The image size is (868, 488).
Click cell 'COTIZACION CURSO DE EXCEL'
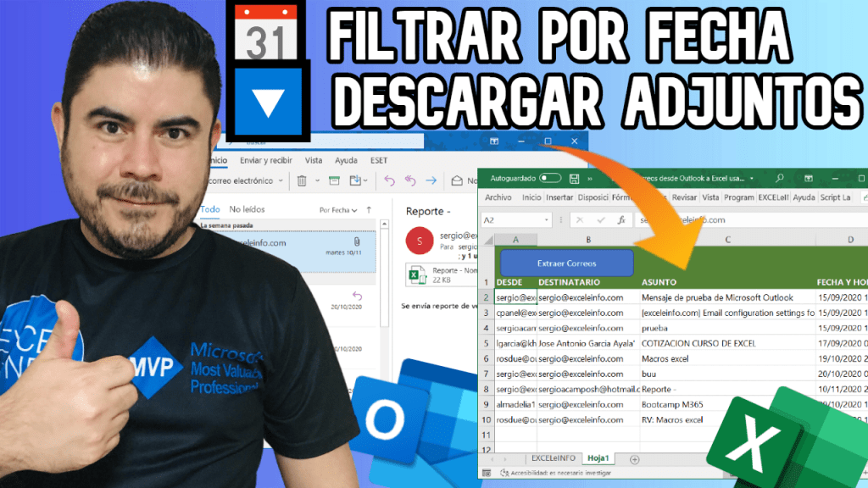pos(727,344)
